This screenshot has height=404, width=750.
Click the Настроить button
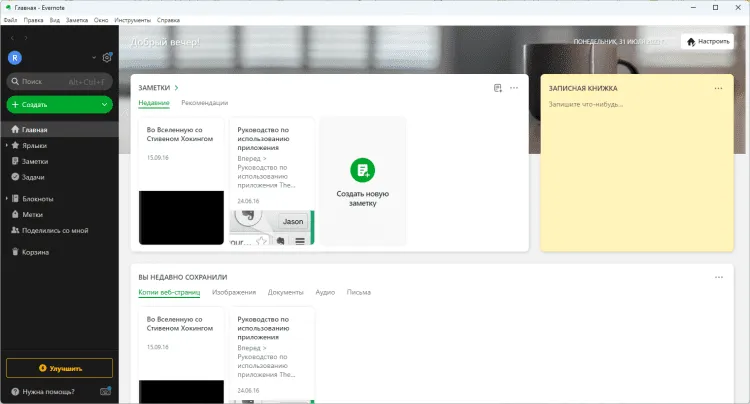tap(707, 42)
